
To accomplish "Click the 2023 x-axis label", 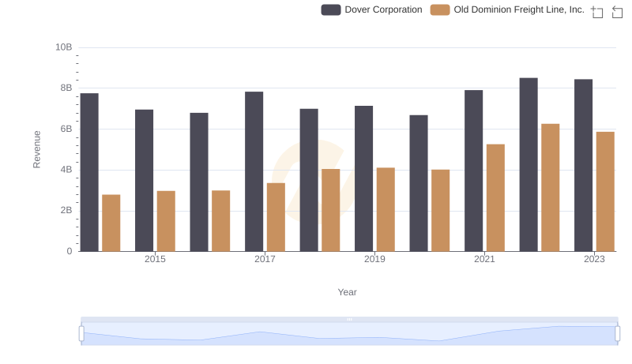I will [595, 259].
